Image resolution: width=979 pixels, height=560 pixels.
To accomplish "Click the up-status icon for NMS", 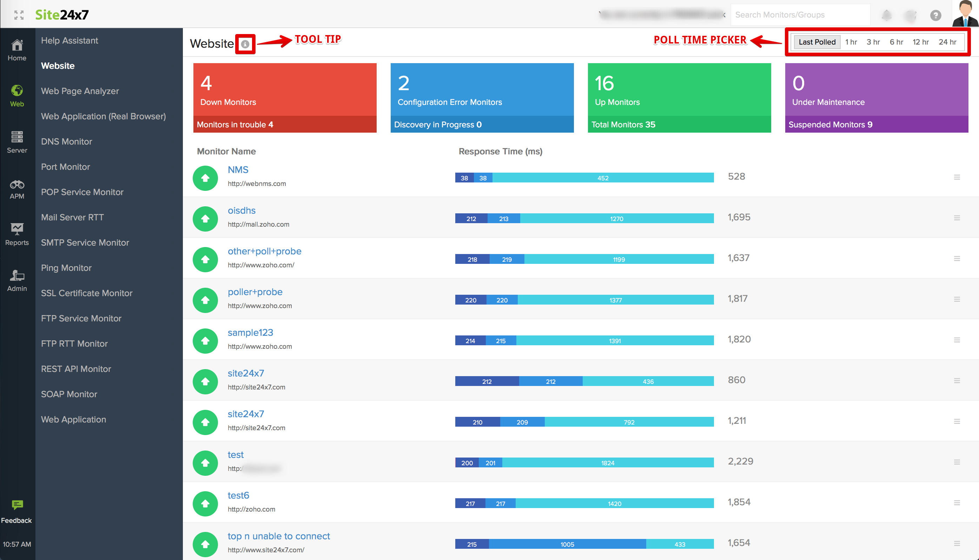I will [x=205, y=178].
